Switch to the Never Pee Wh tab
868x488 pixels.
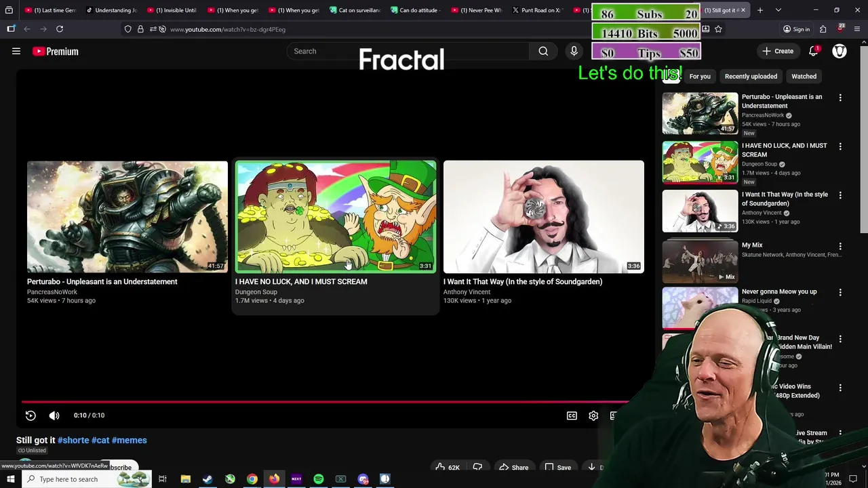click(477, 10)
